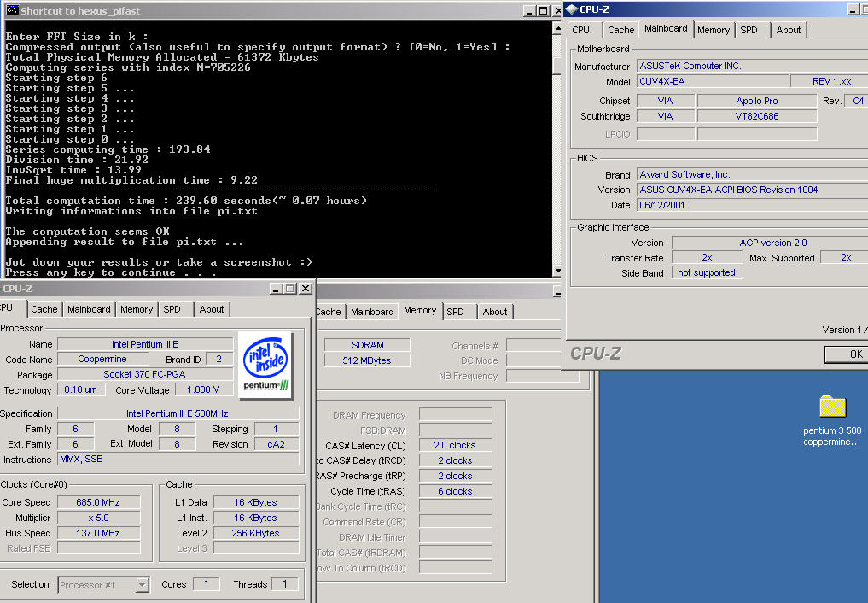868x603 pixels.
Task: Click the CAS# Latency 2.0 clocks value
Action: [x=455, y=445]
